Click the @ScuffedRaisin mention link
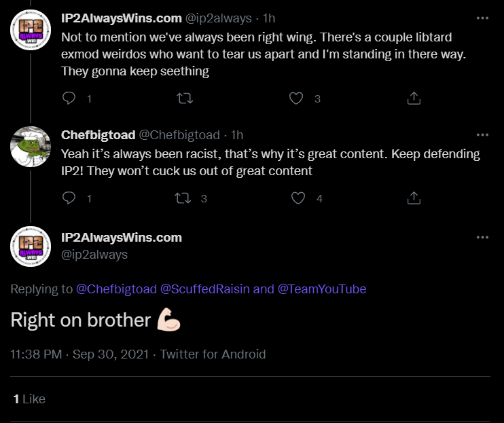 (x=204, y=289)
